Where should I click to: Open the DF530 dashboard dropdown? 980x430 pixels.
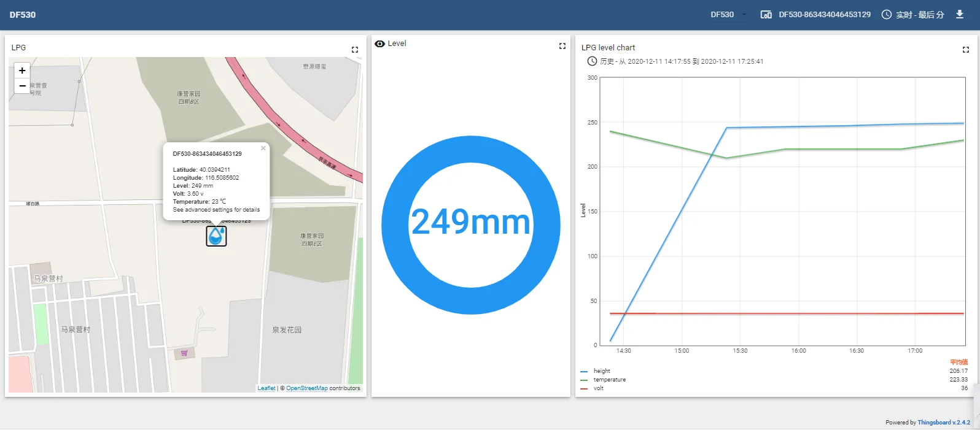[729, 15]
